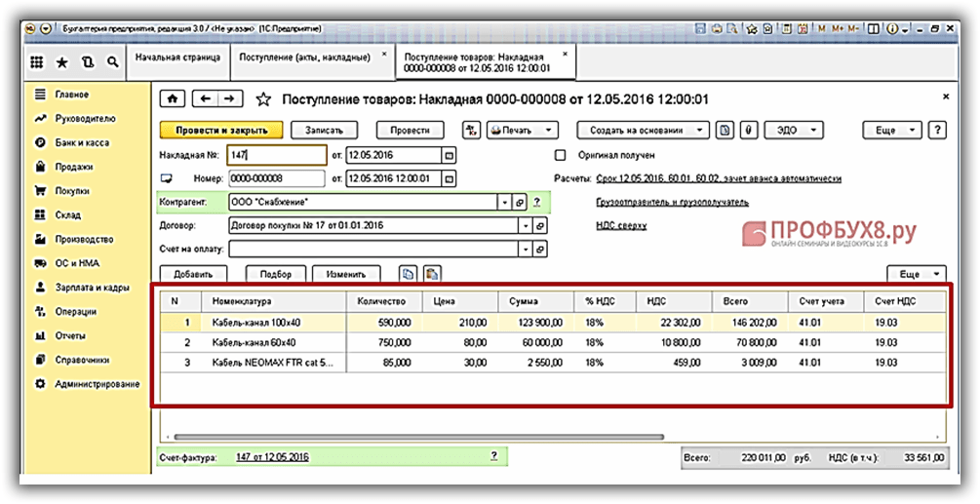Viewport: 980px width, 504px height.
Task: Click the Провести button
Action: (x=410, y=131)
